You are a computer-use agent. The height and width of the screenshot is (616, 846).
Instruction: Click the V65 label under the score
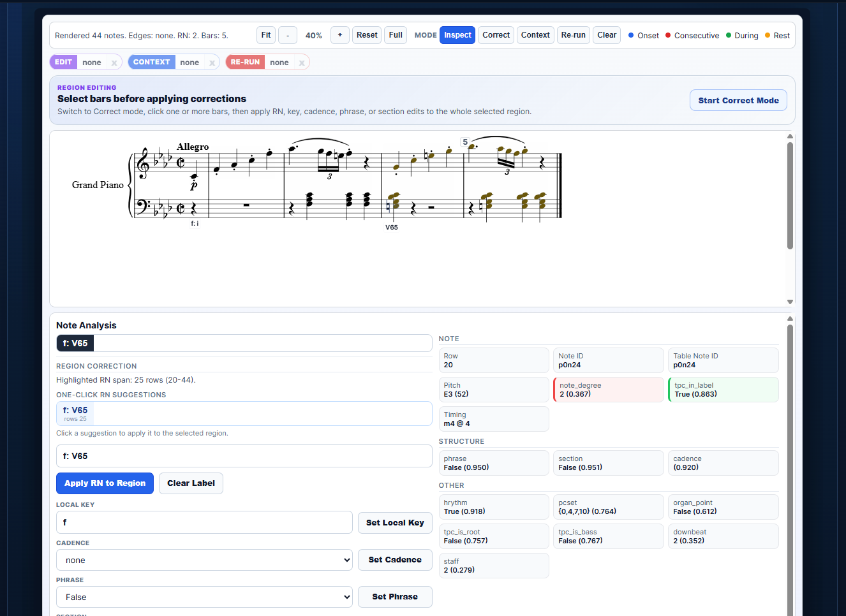pyautogui.click(x=392, y=227)
